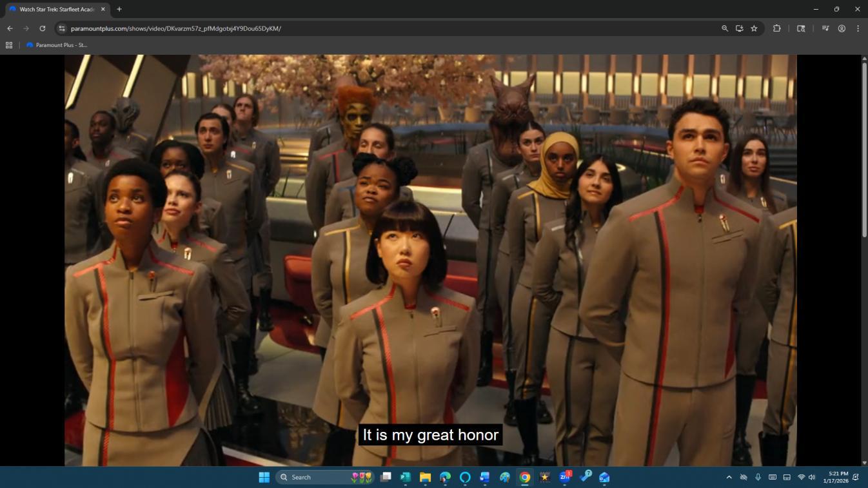
Task: Reload the Paramount Plus page
Action: 43,28
